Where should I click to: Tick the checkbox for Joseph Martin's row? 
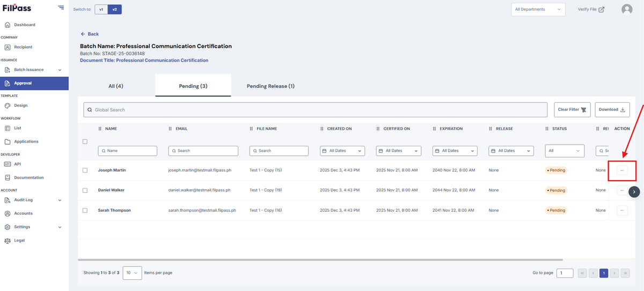tap(85, 170)
